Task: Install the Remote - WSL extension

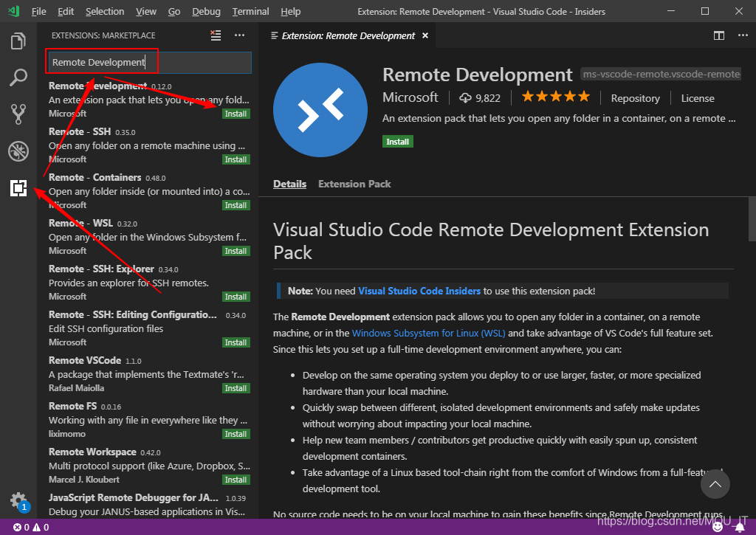Action: 236,251
